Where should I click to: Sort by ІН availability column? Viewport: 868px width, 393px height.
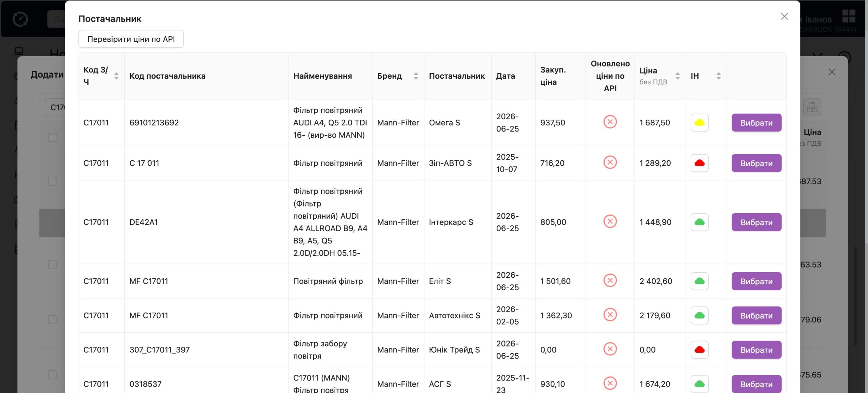point(718,76)
